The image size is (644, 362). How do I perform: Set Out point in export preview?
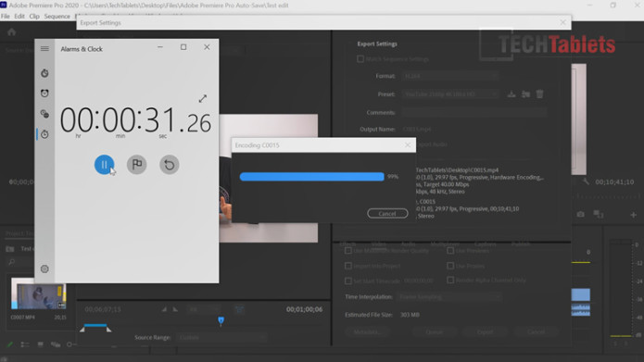pos(175,309)
